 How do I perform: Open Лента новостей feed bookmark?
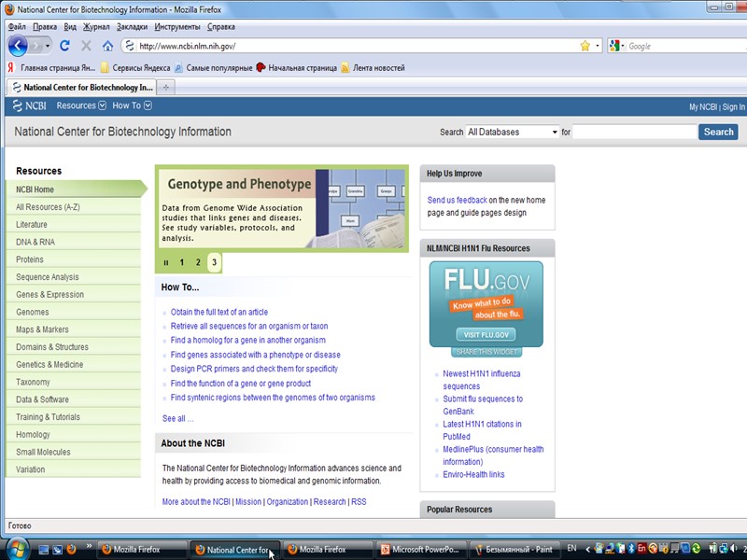373,67
